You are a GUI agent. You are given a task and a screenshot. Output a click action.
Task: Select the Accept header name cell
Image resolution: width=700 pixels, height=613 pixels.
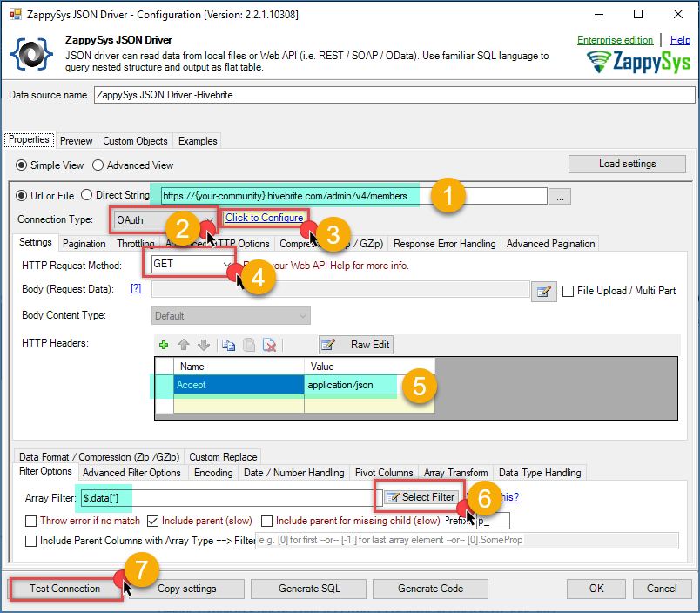(239, 385)
